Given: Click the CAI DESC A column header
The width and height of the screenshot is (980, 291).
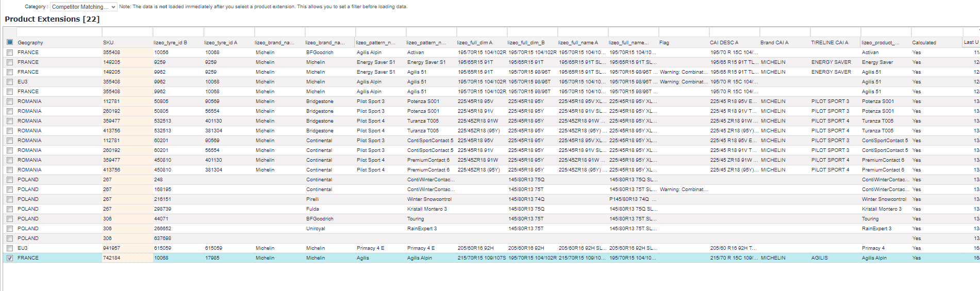Looking at the screenshot, I should coord(724,43).
